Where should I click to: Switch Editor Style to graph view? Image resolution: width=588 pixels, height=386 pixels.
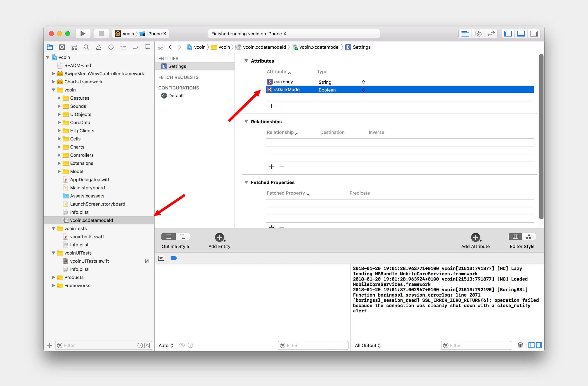point(529,237)
